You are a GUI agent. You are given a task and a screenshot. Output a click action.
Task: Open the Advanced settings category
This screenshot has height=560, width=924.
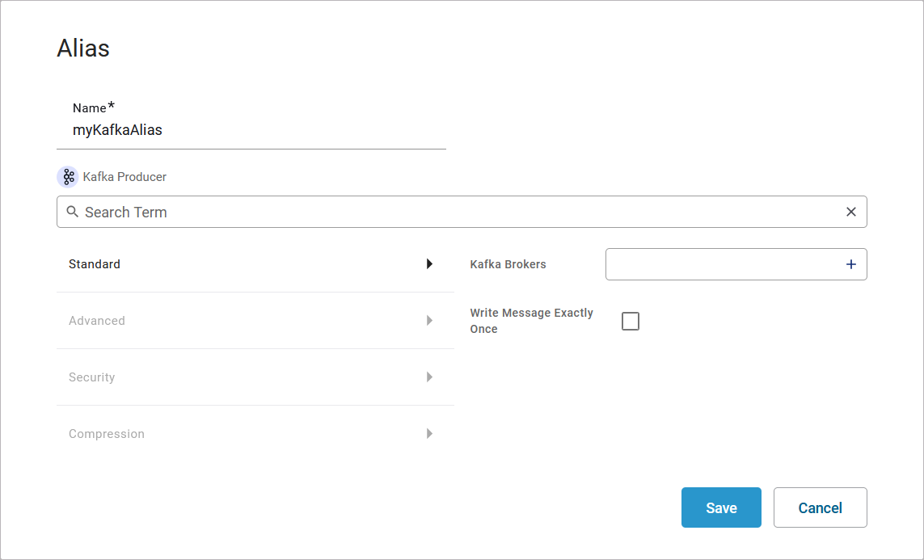point(97,321)
